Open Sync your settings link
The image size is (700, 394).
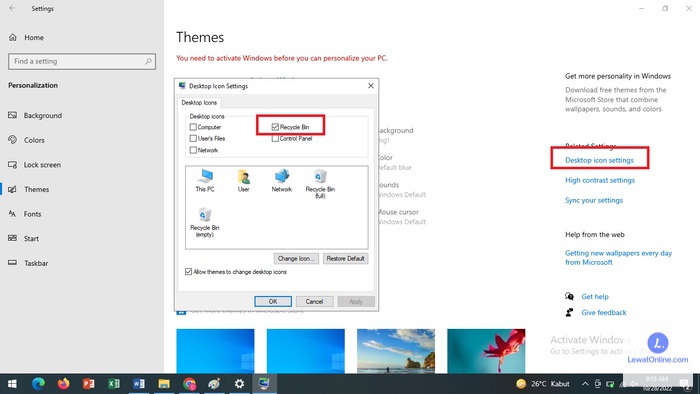594,200
